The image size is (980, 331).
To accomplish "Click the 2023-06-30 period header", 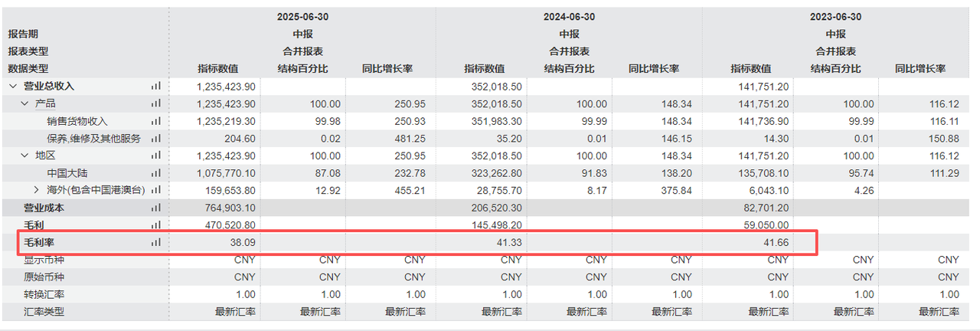I will 835,17.
